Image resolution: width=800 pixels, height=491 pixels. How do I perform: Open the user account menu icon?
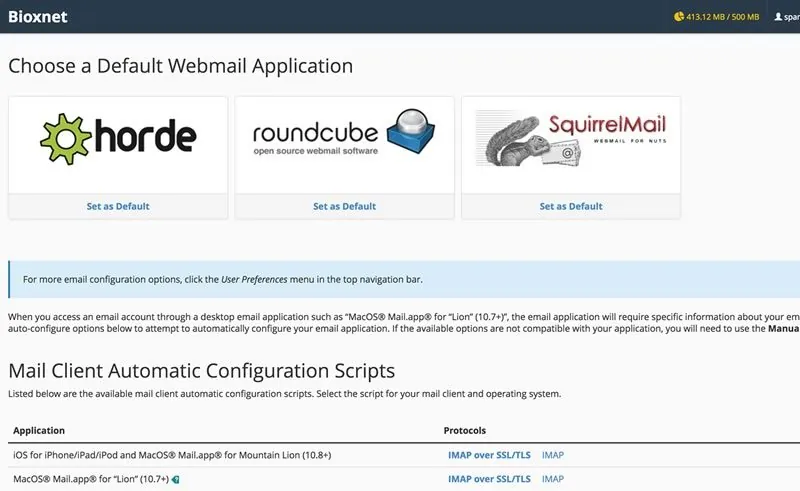[x=779, y=17]
